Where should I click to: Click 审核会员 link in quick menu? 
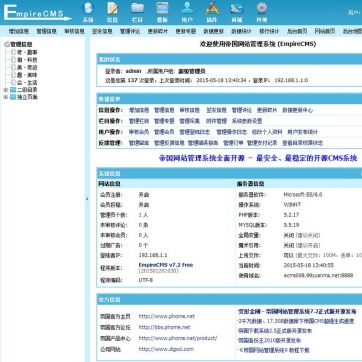coord(139,132)
